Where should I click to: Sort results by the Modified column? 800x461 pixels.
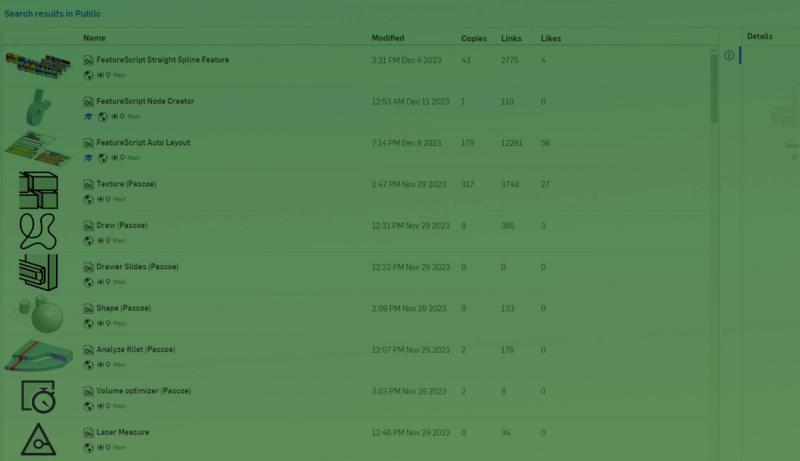tap(388, 38)
